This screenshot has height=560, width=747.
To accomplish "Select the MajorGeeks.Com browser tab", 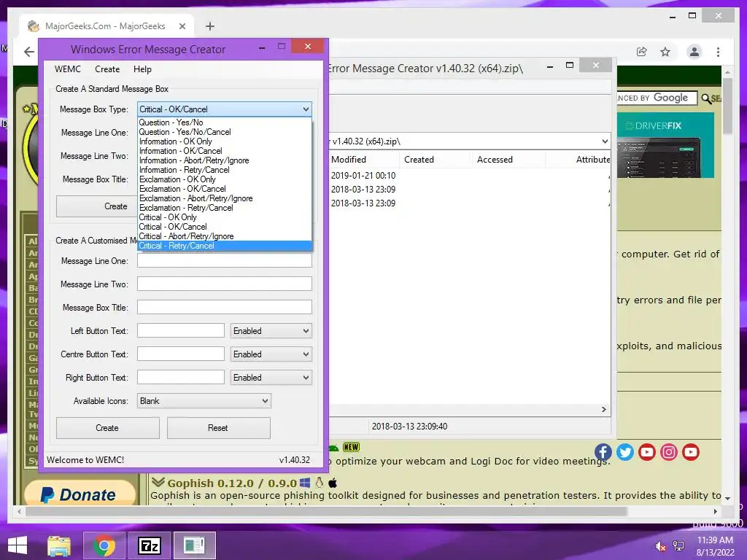I will coord(105,26).
